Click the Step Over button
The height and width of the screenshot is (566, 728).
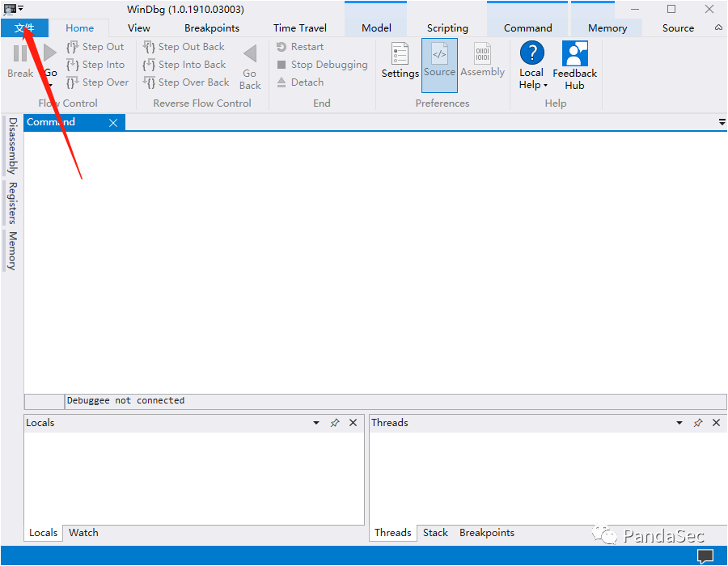(98, 82)
